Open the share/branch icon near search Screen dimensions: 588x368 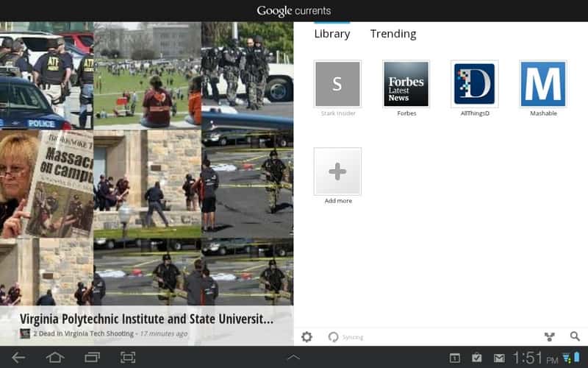pyautogui.click(x=549, y=336)
